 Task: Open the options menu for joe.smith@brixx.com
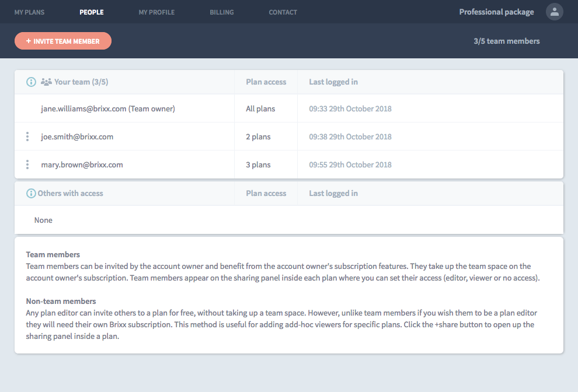(x=27, y=136)
